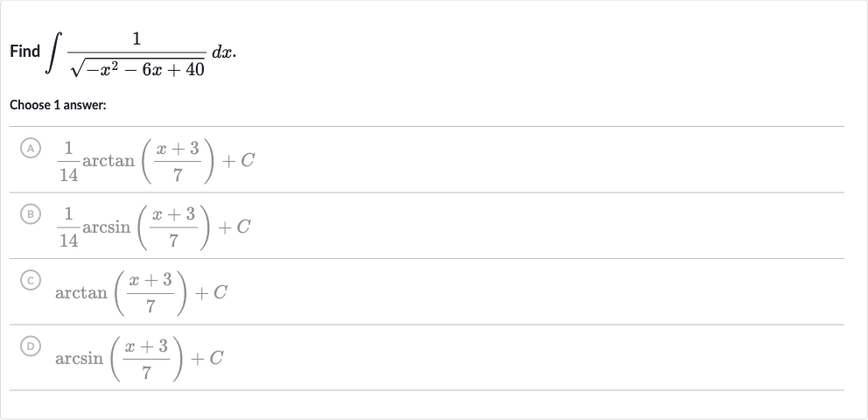Click the integral expression in the question

[141, 53]
